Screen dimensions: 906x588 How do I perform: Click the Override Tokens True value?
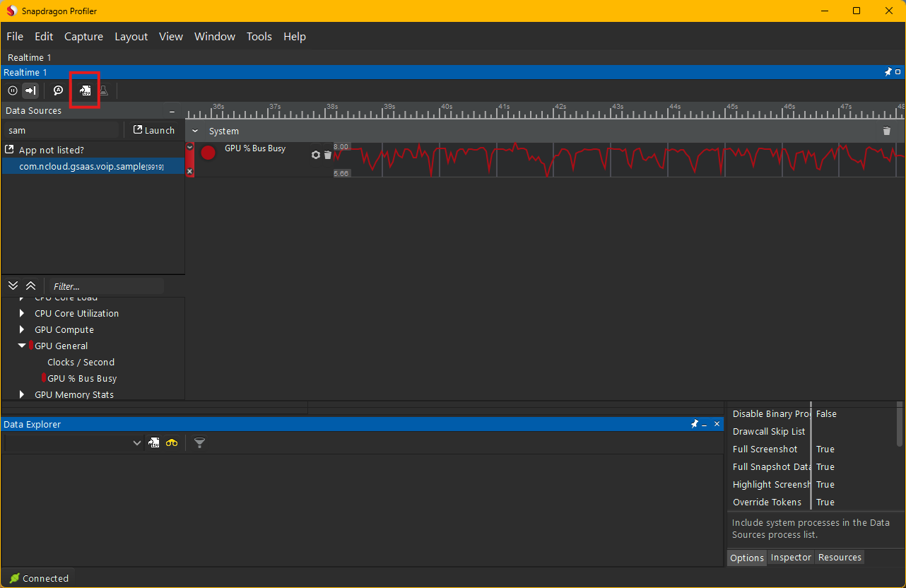(825, 502)
